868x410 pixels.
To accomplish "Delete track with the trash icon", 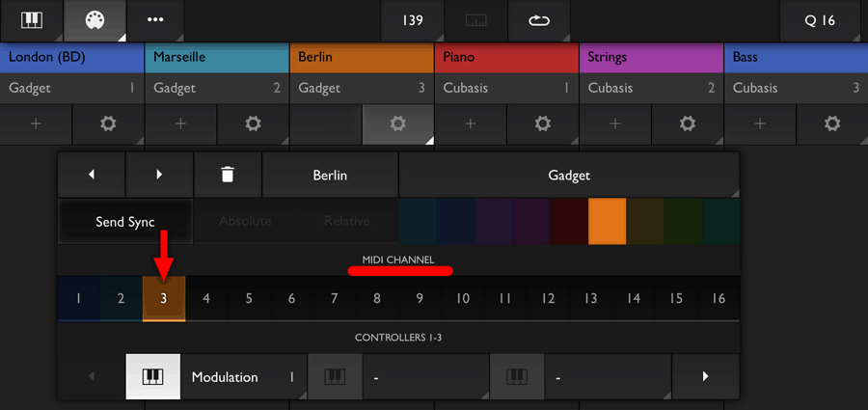I will click(228, 175).
